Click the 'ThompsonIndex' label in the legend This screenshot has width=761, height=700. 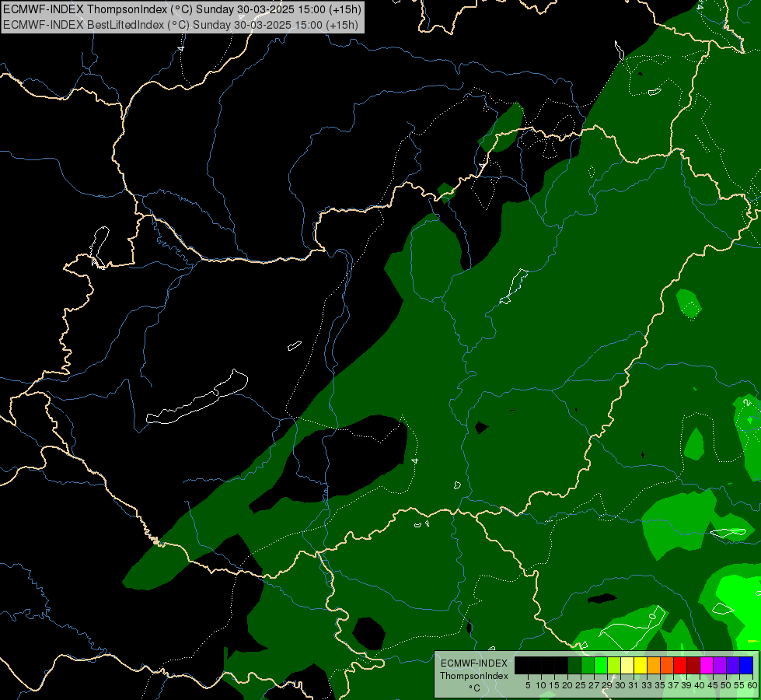tap(474, 676)
